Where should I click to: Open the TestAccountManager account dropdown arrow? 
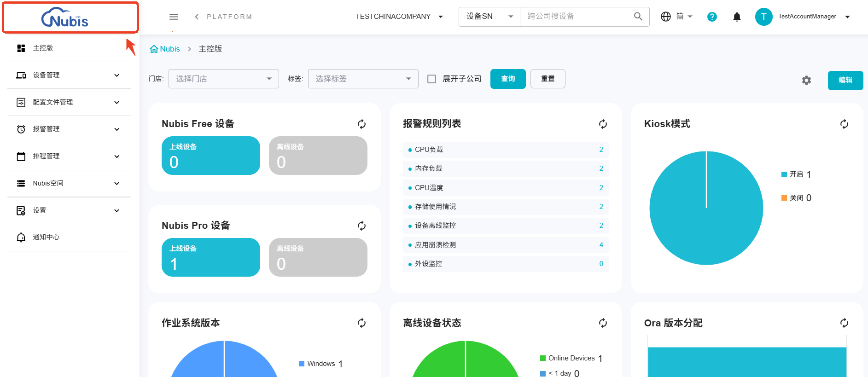pos(847,17)
